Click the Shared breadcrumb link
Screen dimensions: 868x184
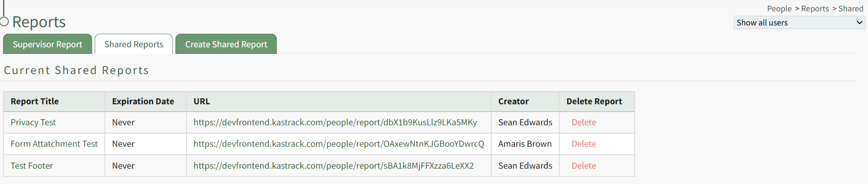pyautogui.click(x=850, y=9)
